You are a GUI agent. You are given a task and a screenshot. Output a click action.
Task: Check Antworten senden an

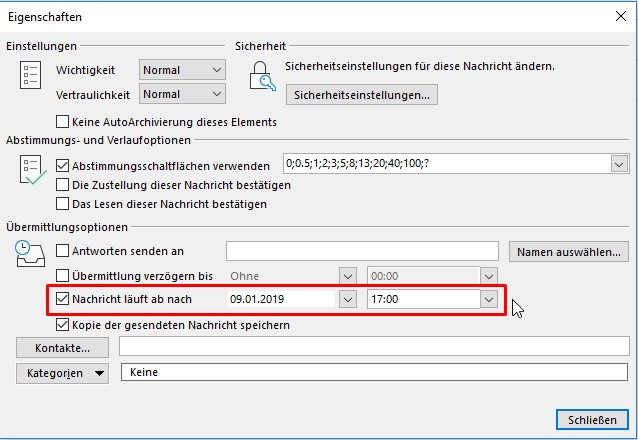[x=62, y=251]
